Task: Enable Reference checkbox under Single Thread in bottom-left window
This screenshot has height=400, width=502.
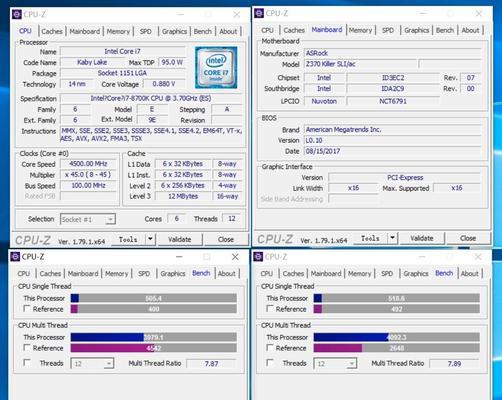Action: coord(27,309)
